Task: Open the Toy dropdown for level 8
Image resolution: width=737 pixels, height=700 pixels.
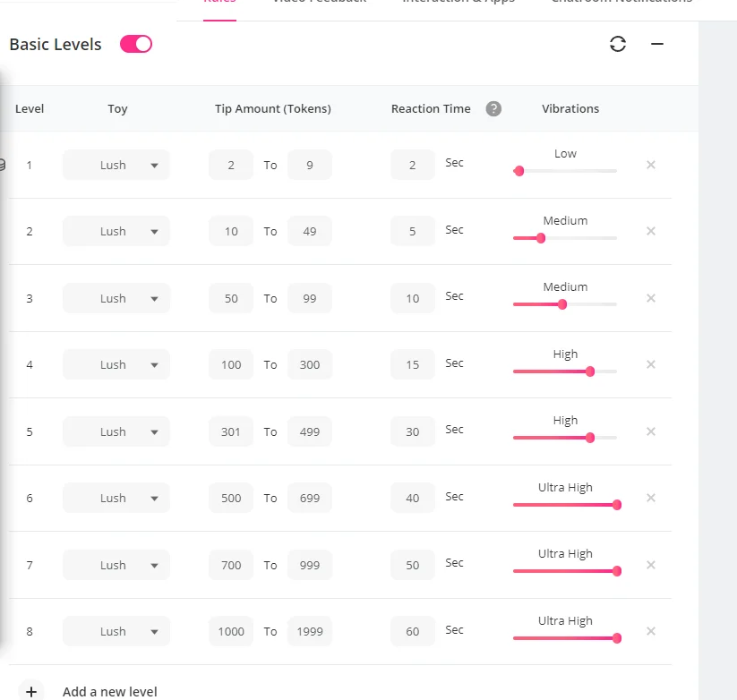Action: click(116, 631)
